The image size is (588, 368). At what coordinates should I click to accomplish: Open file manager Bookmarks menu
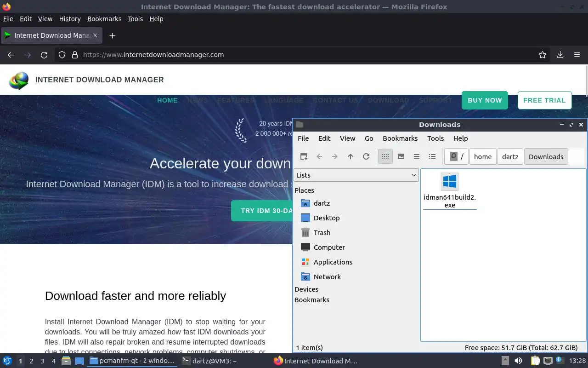400,138
